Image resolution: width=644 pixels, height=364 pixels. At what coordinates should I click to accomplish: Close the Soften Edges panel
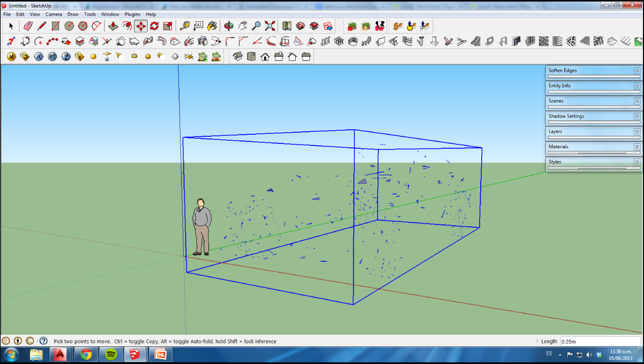(x=636, y=70)
